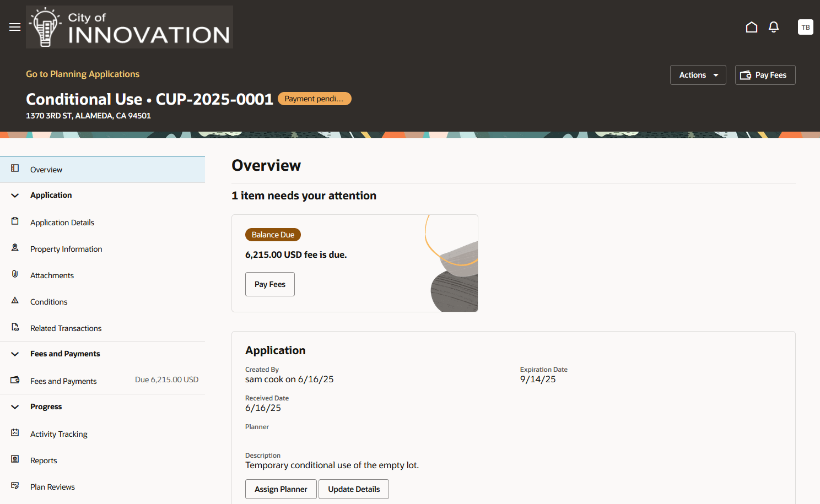Select the Reports icon in the sidebar
Screen dimensions: 820x504
pos(15,459)
